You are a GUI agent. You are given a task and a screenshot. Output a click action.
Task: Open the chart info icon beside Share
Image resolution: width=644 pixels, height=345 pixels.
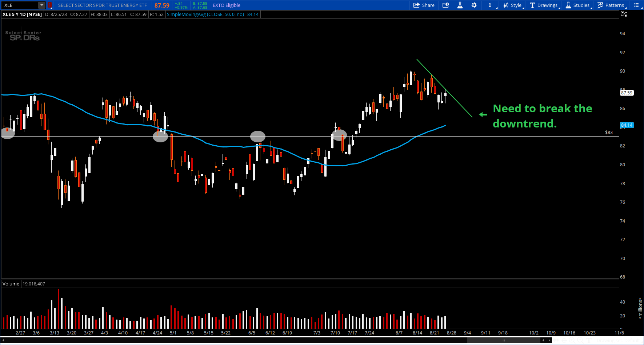pyautogui.click(x=445, y=5)
